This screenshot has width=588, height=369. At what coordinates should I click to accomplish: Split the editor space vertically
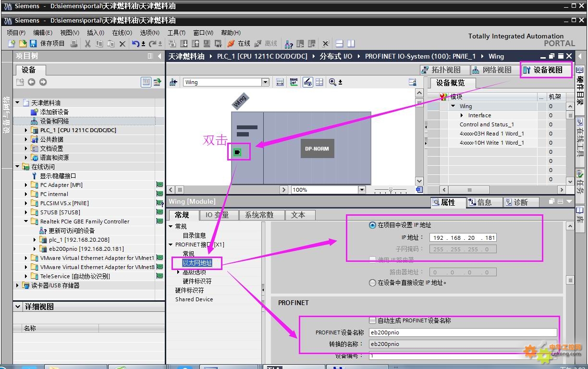[x=351, y=44]
